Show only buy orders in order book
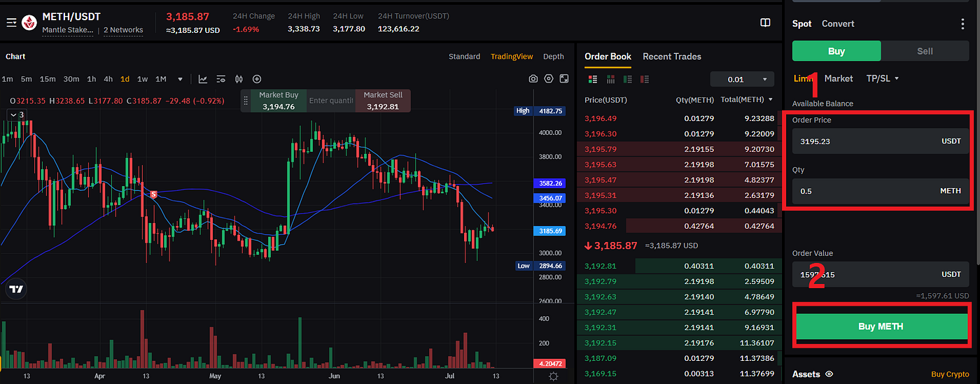The height and width of the screenshot is (384, 980). coord(627,79)
